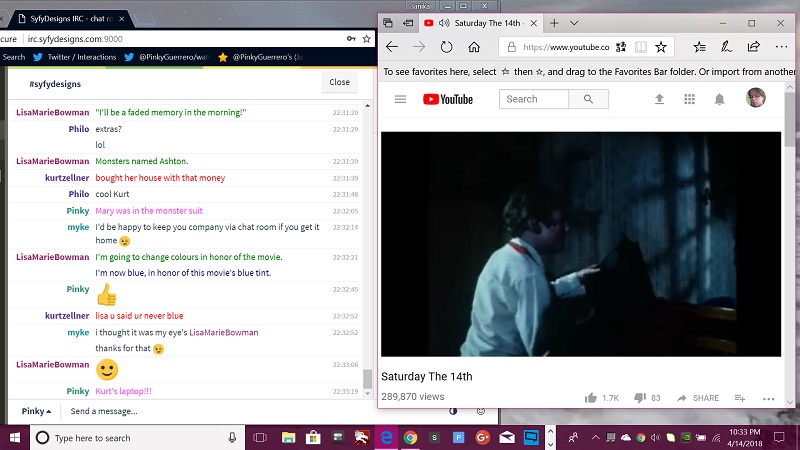Click LisaMarieBowman mention in myke's message
800x450 pixels.
coord(223,333)
